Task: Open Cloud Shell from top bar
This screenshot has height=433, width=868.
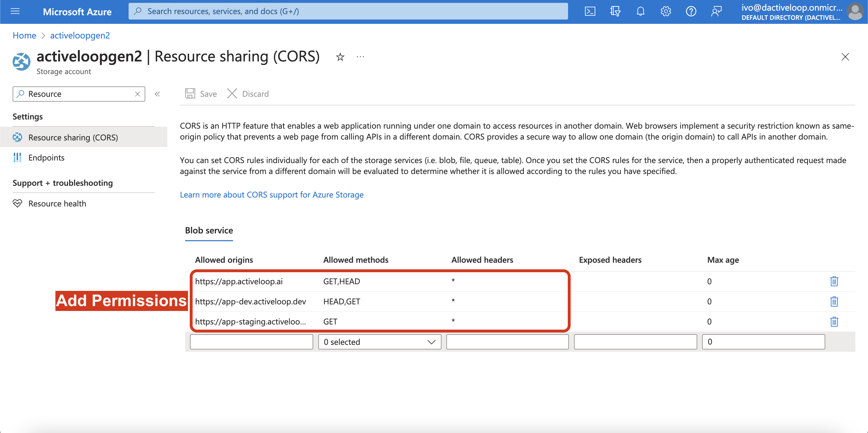Action: click(590, 11)
